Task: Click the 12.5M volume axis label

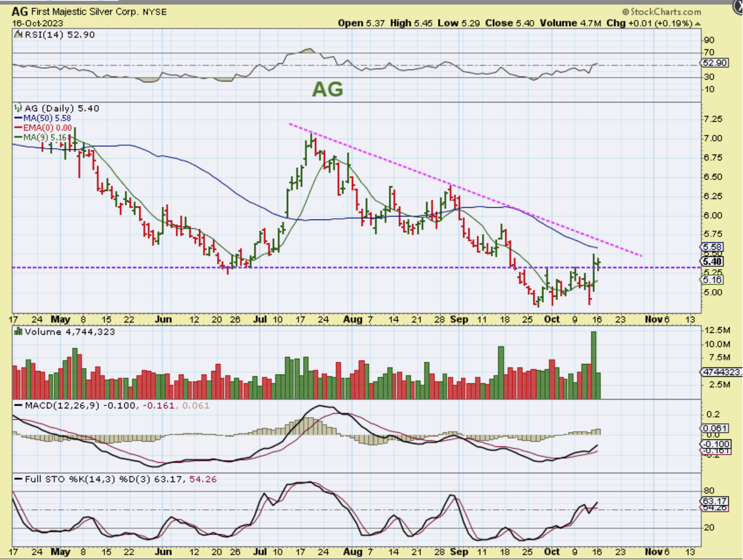Action: click(718, 331)
